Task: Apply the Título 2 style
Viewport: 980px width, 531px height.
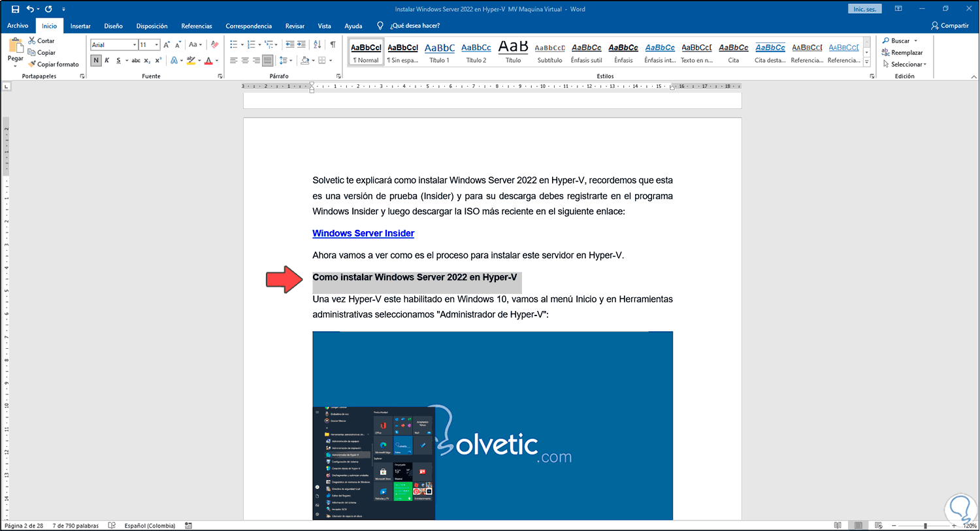Action: coord(476,53)
